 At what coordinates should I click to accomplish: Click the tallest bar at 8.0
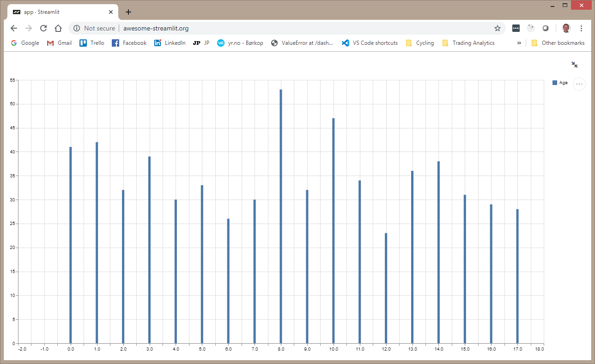[x=281, y=216]
